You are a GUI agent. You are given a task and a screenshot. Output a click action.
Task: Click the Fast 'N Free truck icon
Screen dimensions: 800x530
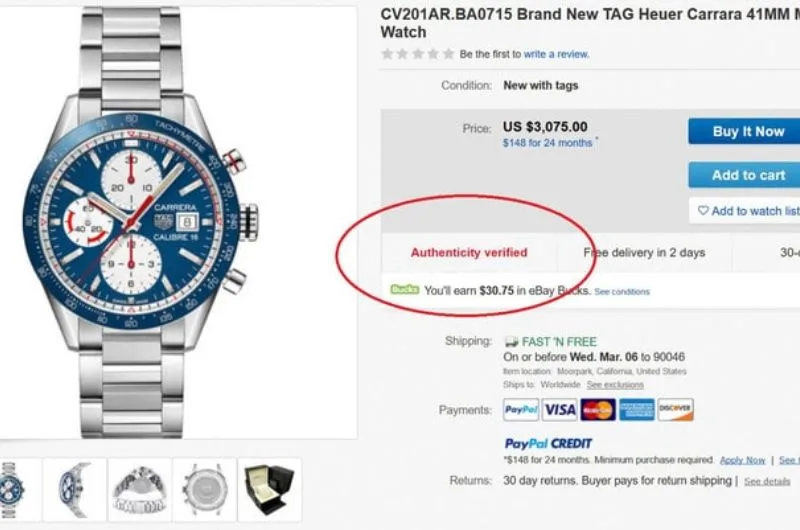[511, 341]
